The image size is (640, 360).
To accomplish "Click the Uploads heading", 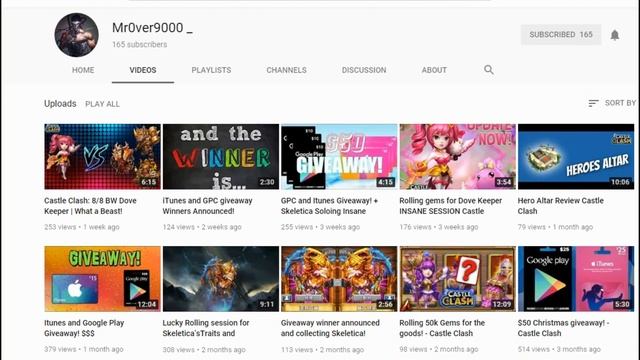I will pos(60,104).
